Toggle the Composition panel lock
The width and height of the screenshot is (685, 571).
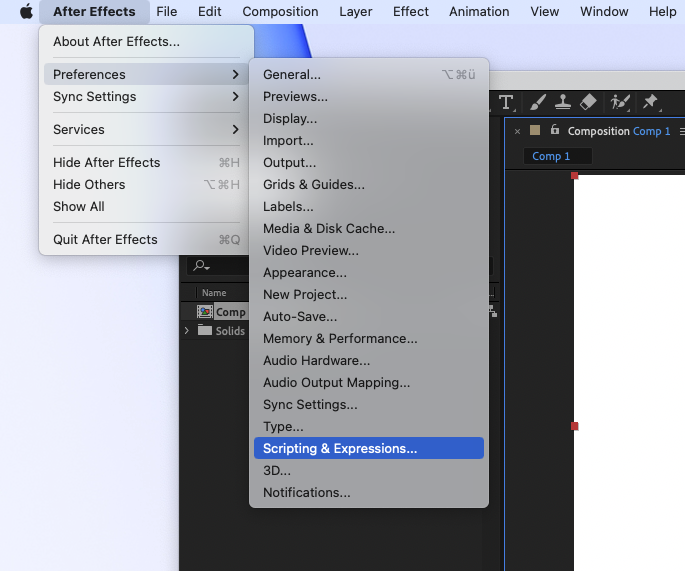click(555, 131)
